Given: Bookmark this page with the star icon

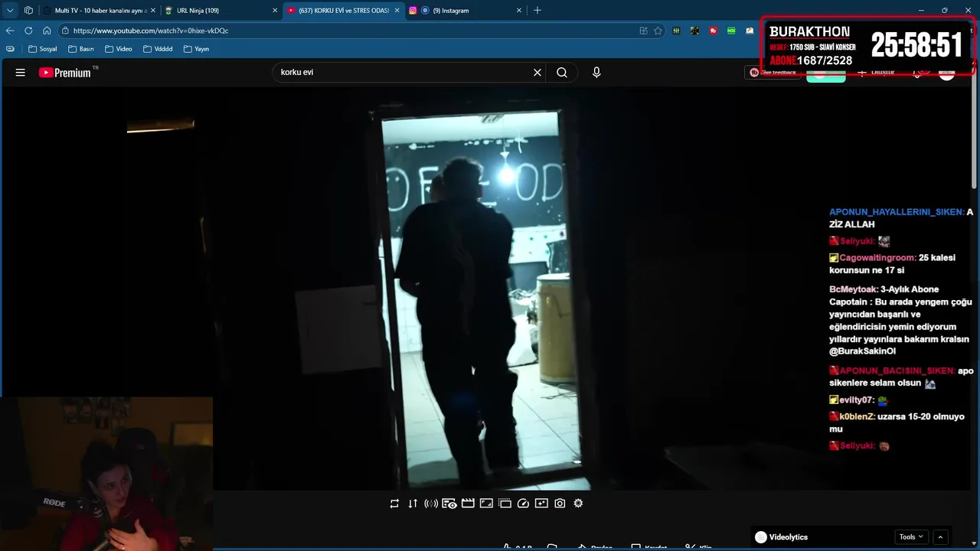Looking at the screenshot, I should pyautogui.click(x=658, y=31).
